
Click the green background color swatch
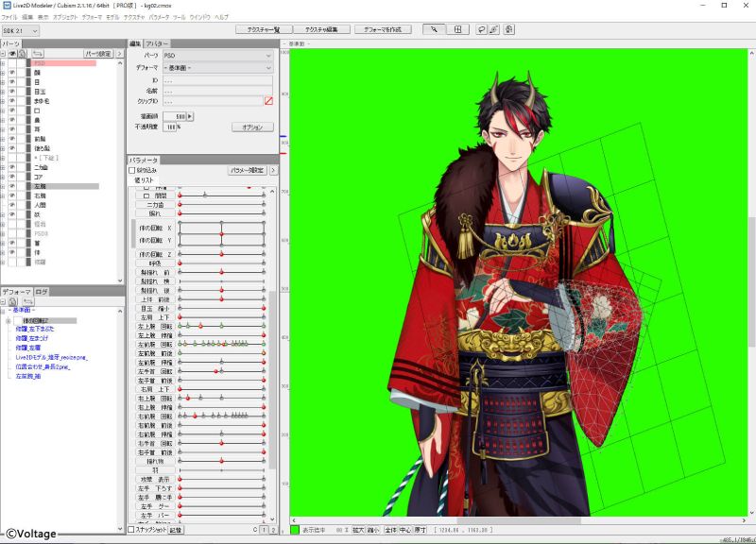[x=295, y=530]
